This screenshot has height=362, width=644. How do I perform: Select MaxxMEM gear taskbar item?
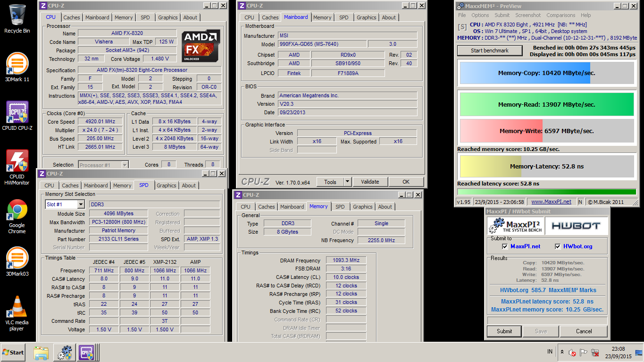point(65,353)
